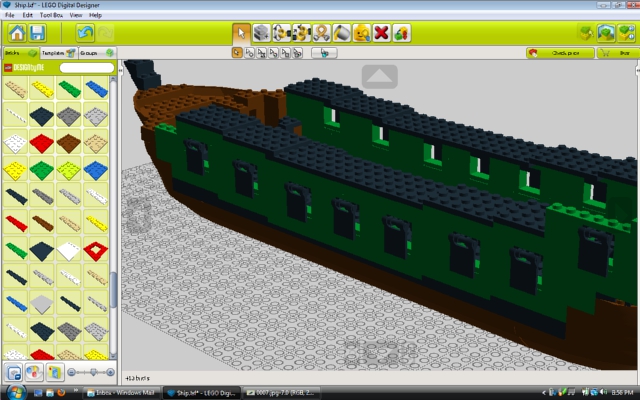Open the Templates tab
The width and height of the screenshot is (640, 400).
58,53
